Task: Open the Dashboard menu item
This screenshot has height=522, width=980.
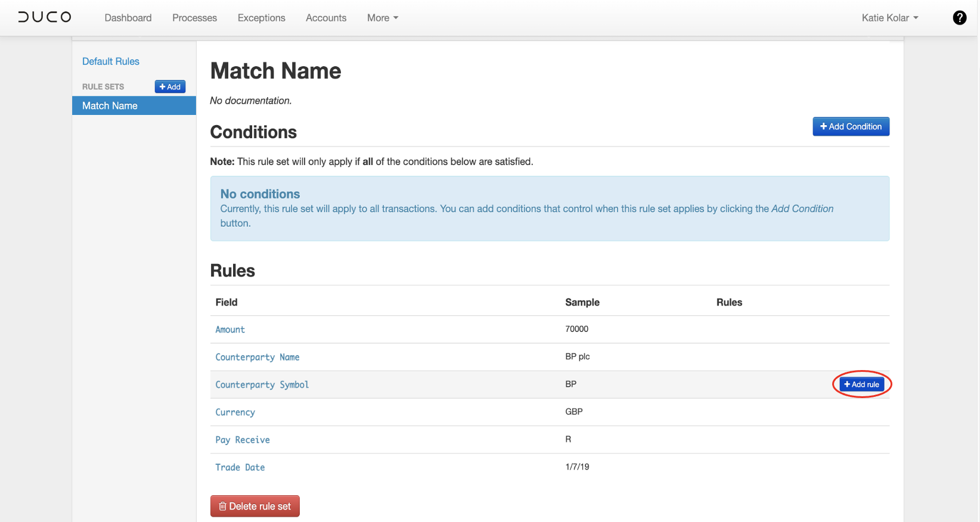Action: [x=128, y=18]
